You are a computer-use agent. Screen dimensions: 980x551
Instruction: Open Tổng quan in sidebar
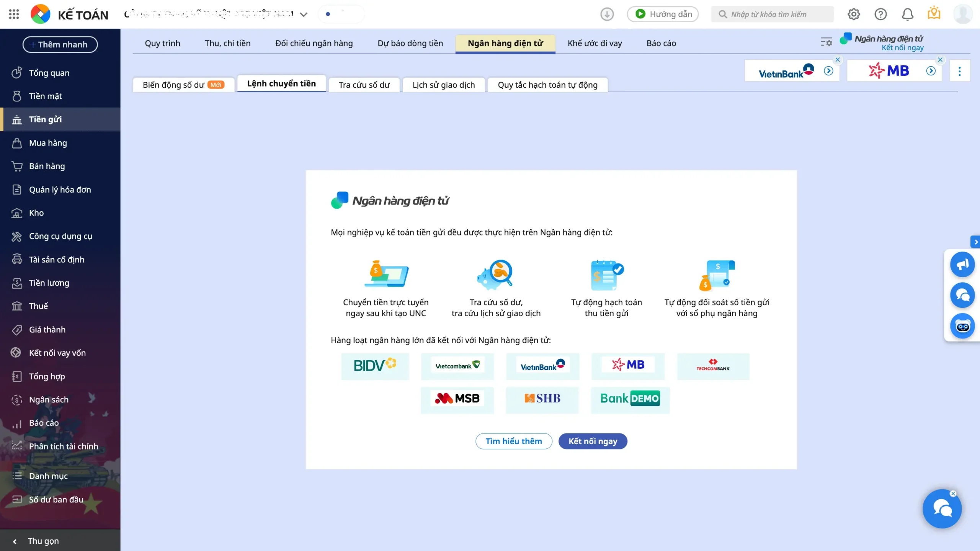tap(60, 73)
